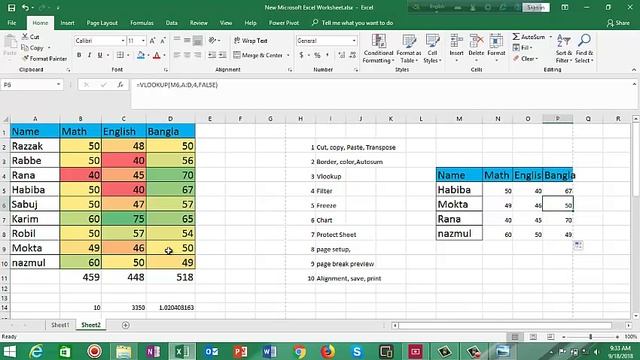Open Cell Styles gallery

432,49
